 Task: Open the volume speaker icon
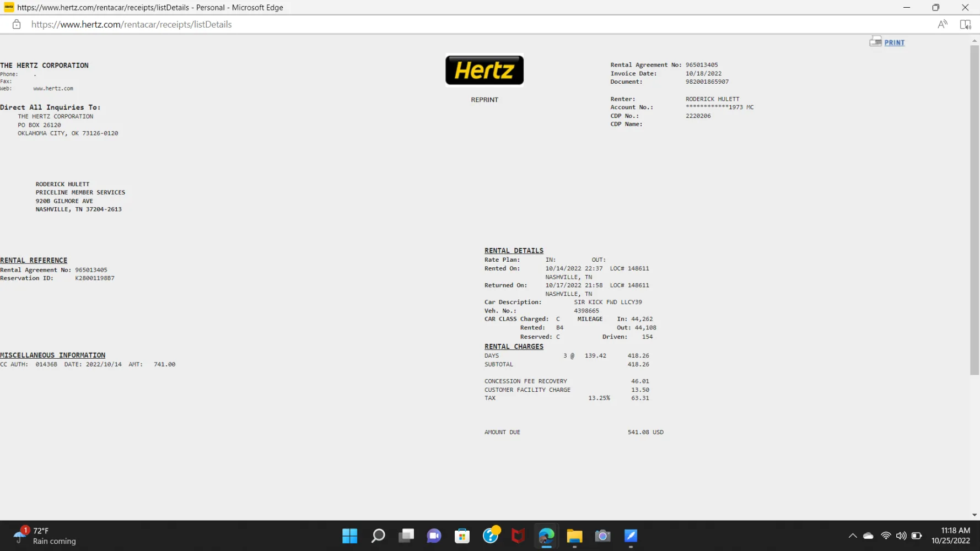[901, 536]
